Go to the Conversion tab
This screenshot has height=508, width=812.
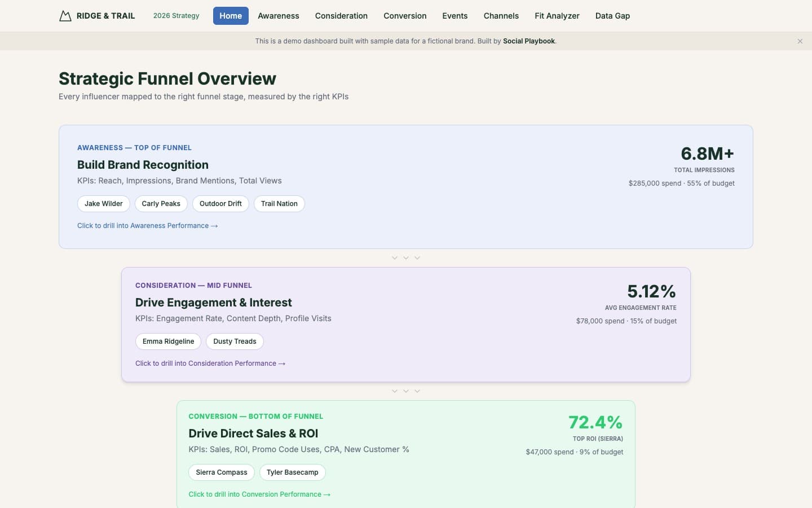(405, 16)
